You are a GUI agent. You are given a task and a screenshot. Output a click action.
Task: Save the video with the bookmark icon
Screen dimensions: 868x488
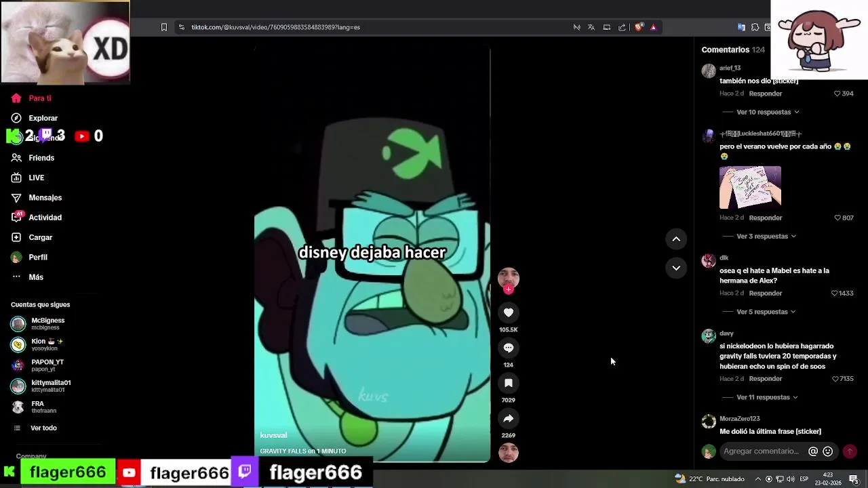click(509, 383)
